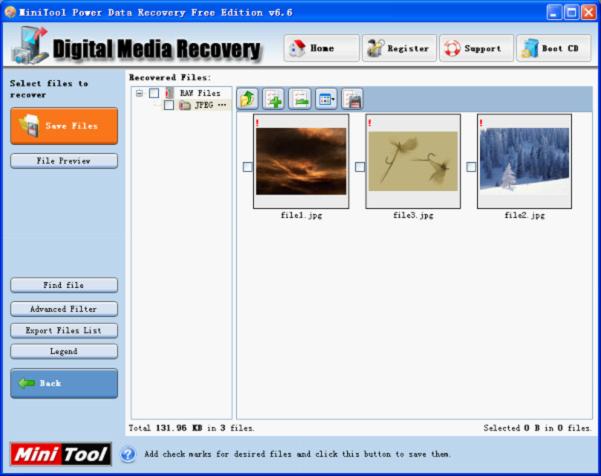This screenshot has height=476, width=601.
Task: Click the Register keys icon
Action: [x=375, y=48]
